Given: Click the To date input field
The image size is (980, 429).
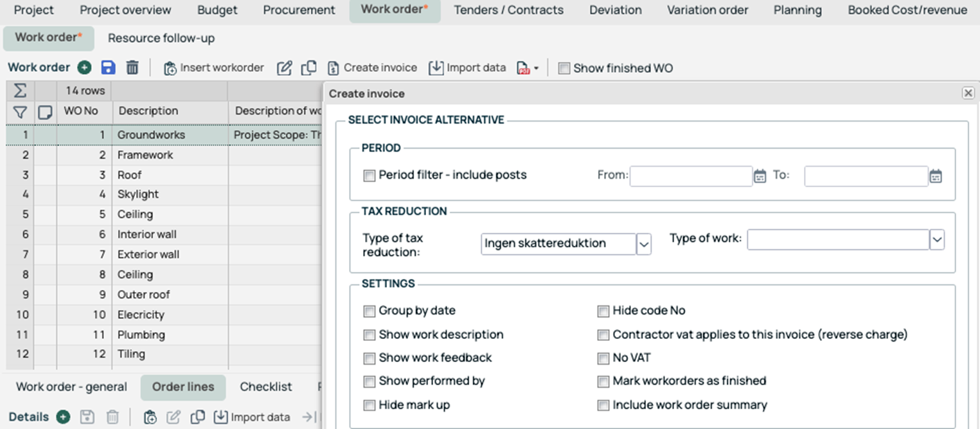Looking at the screenshot, I should [866, 176].
